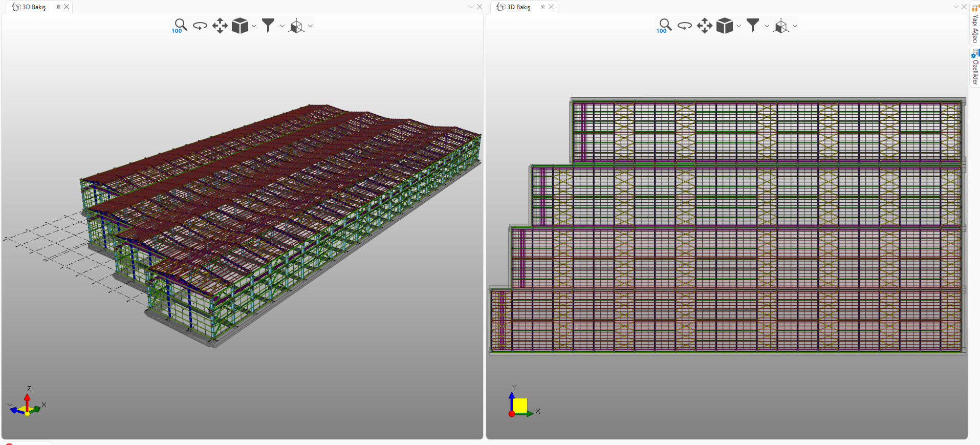
Task: Toggle pin on right 3D Bakış tab
Action: 543,7
